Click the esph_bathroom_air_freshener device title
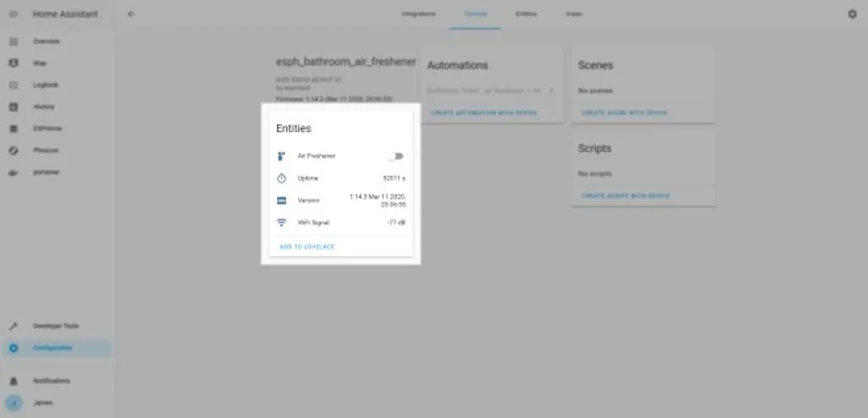868x418 pixels. coord(346,62)
